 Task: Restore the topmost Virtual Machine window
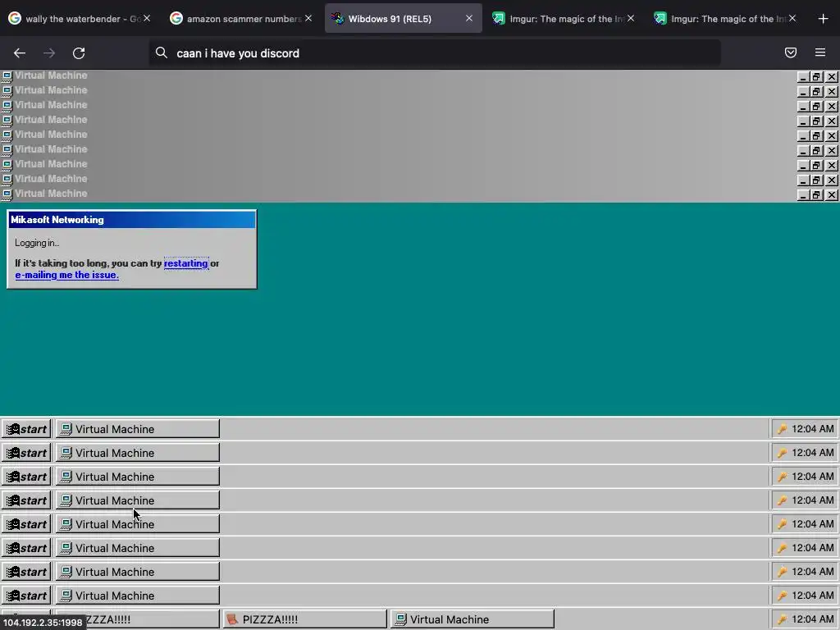[816, 76]
